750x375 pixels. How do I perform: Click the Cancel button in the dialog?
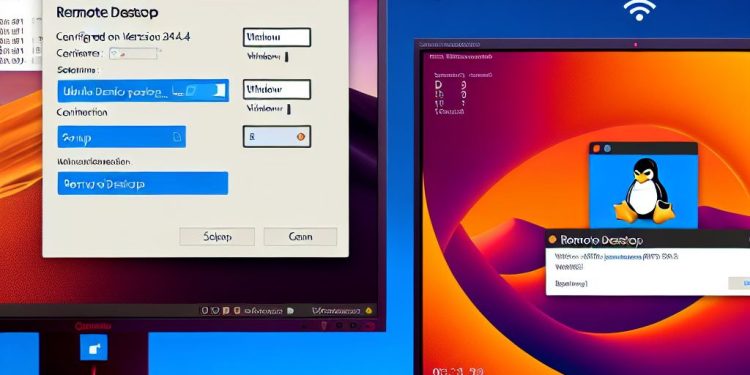tap(300, 237)
